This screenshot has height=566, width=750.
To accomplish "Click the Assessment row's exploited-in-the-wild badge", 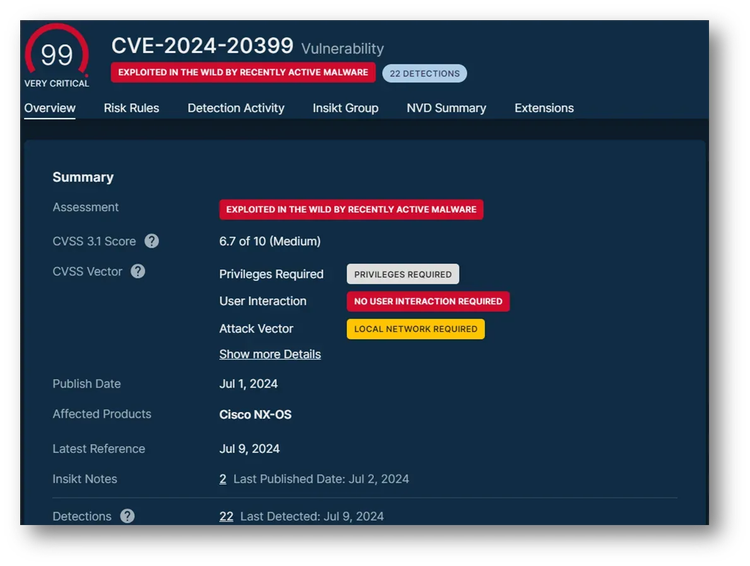I will tap(351, 210).
